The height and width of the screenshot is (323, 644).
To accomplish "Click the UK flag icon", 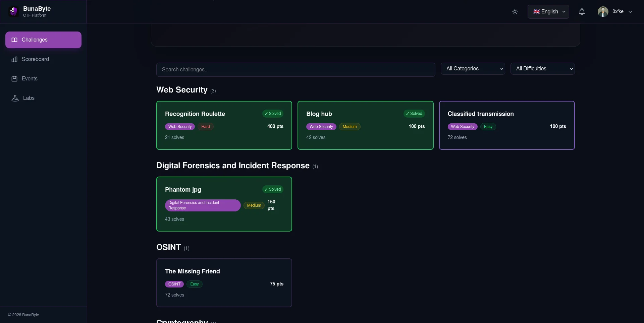I will coord(537,12).
